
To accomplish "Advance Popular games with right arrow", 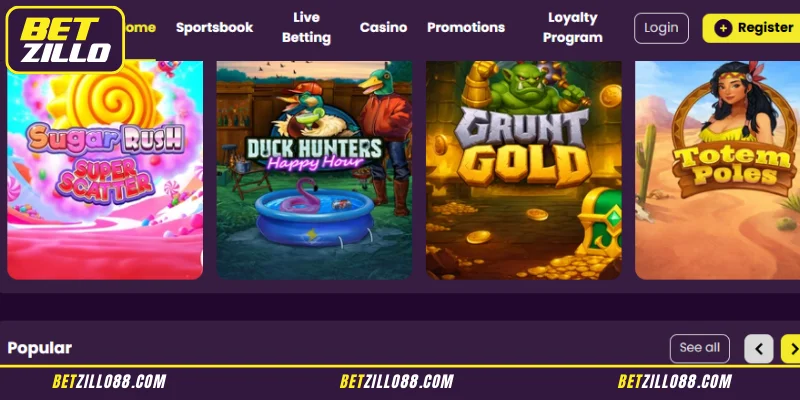I will point(792,348).
